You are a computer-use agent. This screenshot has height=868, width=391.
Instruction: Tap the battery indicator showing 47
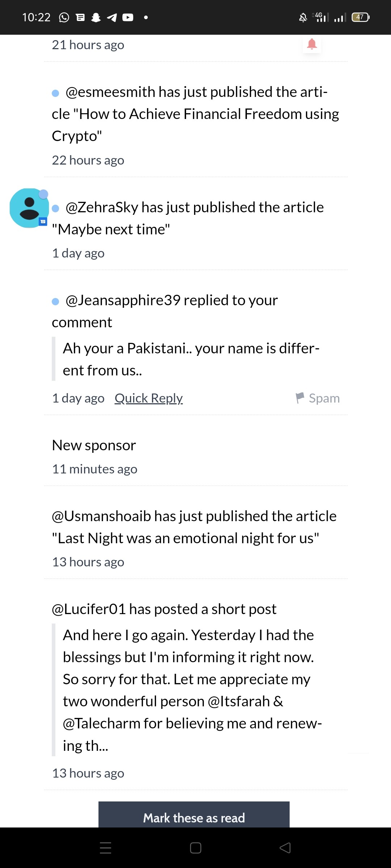(361, 17)
